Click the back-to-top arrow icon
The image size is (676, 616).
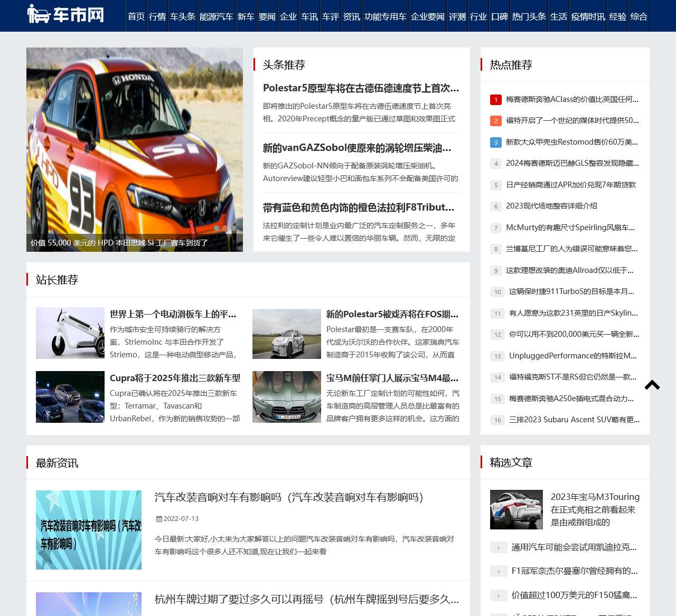click(652, 385)
